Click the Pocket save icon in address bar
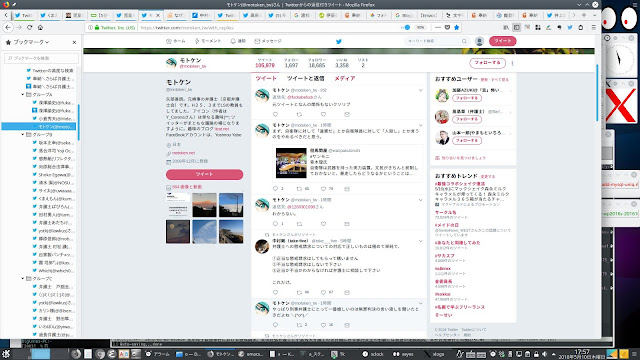Image resolution: width=640 pixels, height=360 pixels. (x=447, y=27)
